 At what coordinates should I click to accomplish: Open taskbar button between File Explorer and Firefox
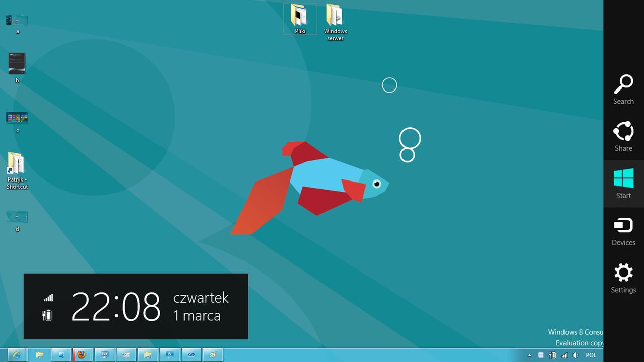pyautogui.click(x=61, y=355)
